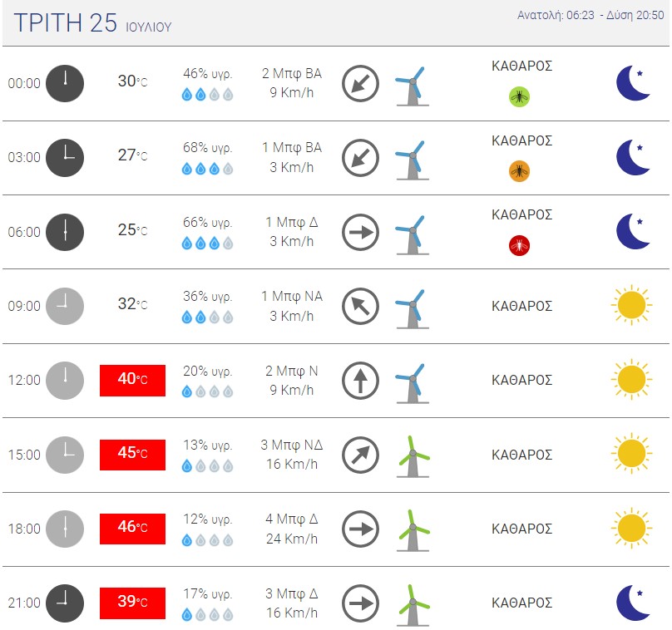Click the orange mosquito icon at 03:00
The width and height of the screenshot is (672, 630).
[x=519, y=172]
